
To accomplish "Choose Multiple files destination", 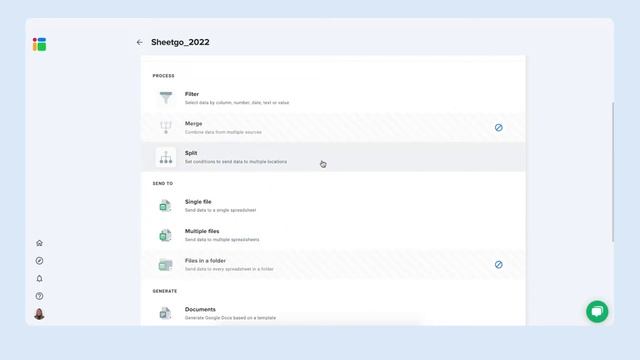I will coord(333,235).
